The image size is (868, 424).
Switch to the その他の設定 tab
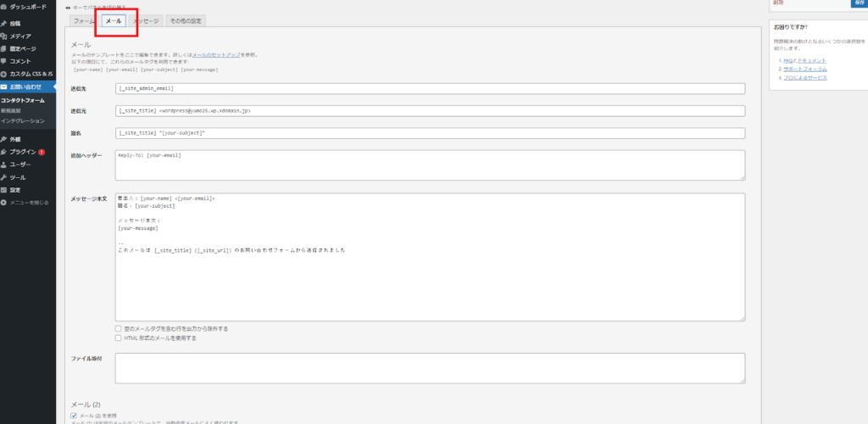[x=185, y=20]
